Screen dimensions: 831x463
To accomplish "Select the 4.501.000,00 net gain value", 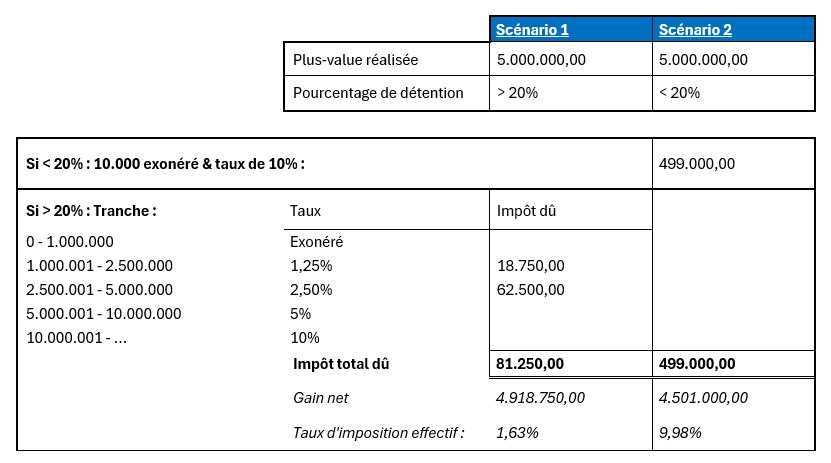I will (x=704, y=398).
